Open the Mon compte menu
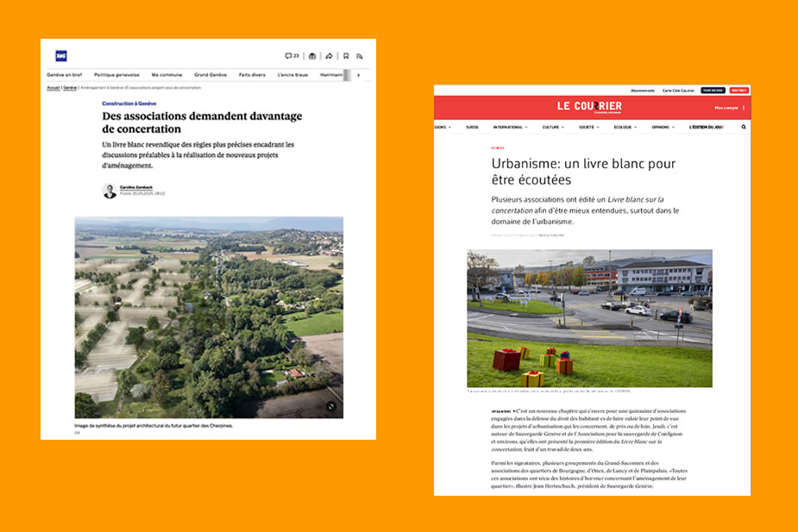 tap(727, 108)
